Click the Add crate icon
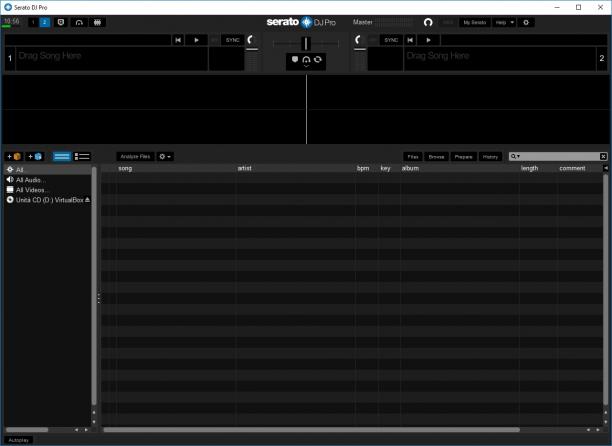The width and height of the screenshot is (612, 446). [14, 156]
